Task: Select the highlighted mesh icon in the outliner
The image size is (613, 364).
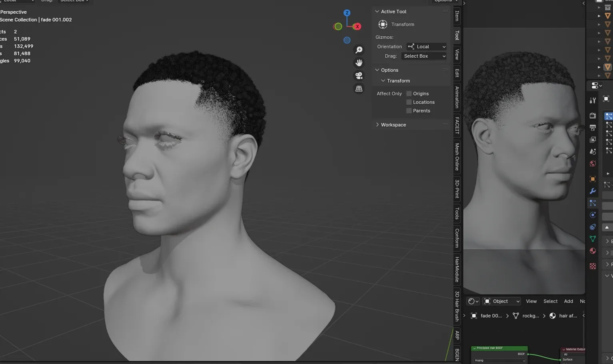Action: [608, 67]
